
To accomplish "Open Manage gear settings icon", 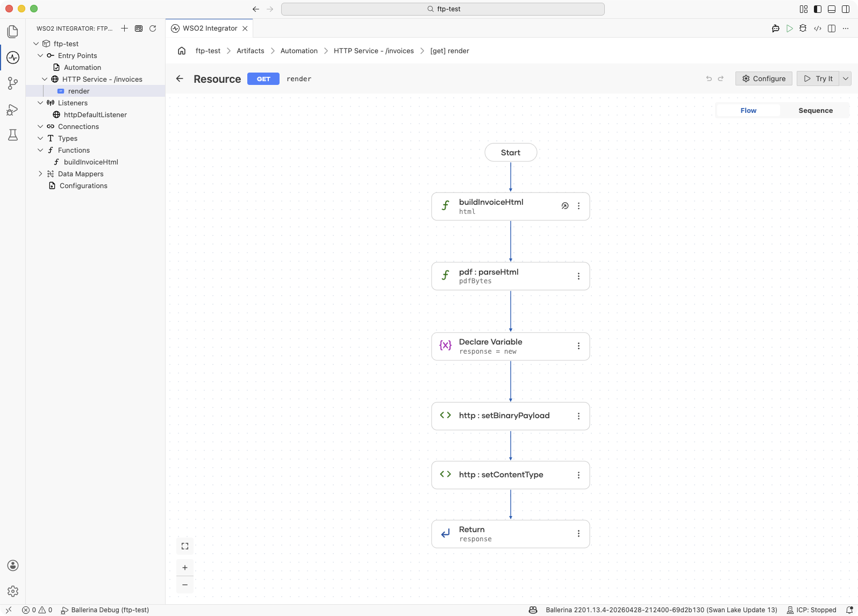I will click(13, 591).
